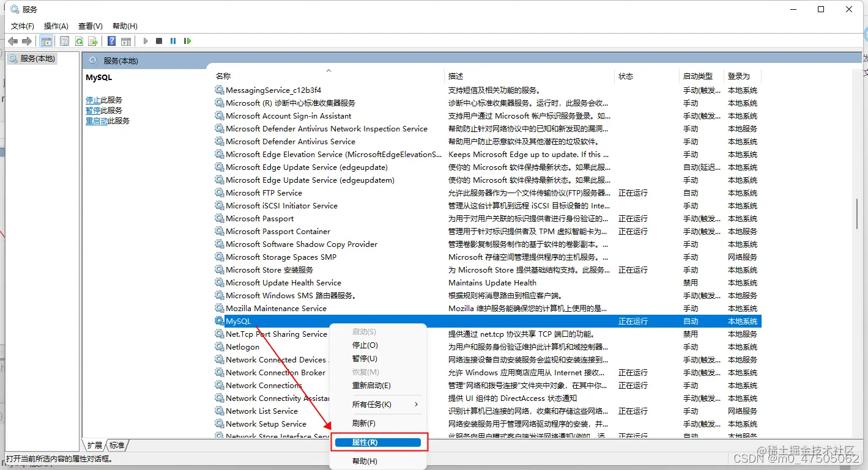Click the Forward arrow in toolbar
The image size is (868, 470).
tap(27, 41)
